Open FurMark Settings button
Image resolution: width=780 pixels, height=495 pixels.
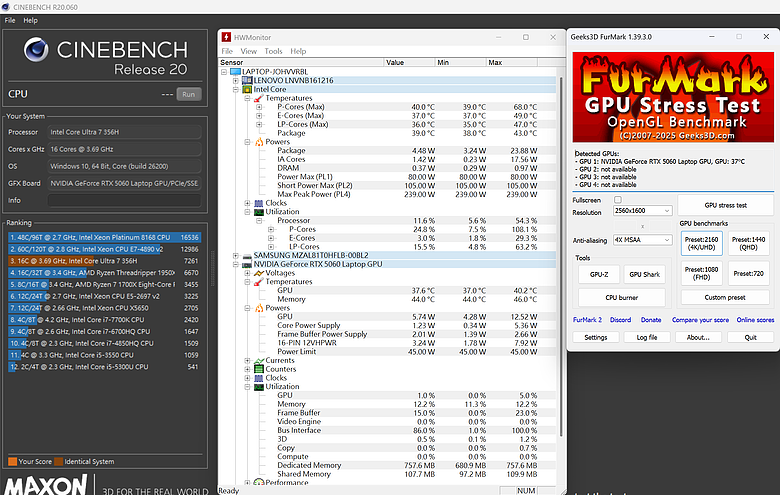pos(596,337)
